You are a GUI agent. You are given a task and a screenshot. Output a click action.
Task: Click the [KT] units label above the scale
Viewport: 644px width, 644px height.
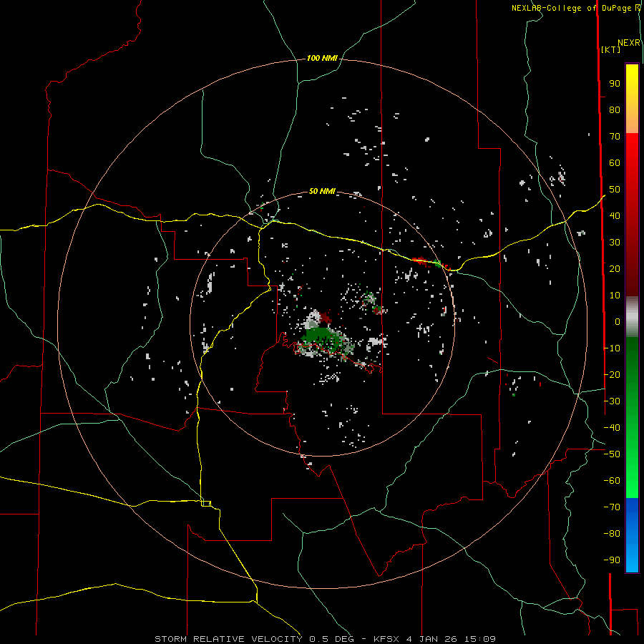[610, 49]
